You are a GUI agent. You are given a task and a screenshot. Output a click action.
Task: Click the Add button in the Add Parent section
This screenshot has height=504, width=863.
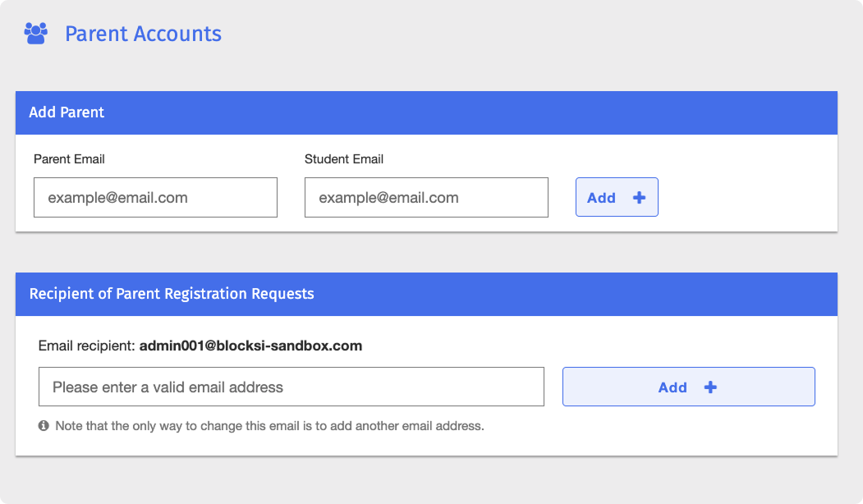pos(617,197)
